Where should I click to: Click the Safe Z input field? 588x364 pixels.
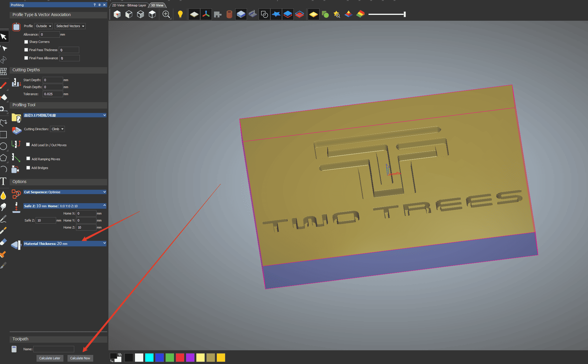click(x=46, y=220)
